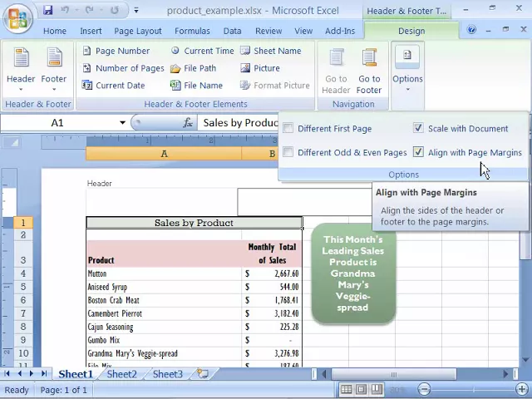Open the Insert ribbon tab
The image size is (532, 399).
(x=91, y=31)
